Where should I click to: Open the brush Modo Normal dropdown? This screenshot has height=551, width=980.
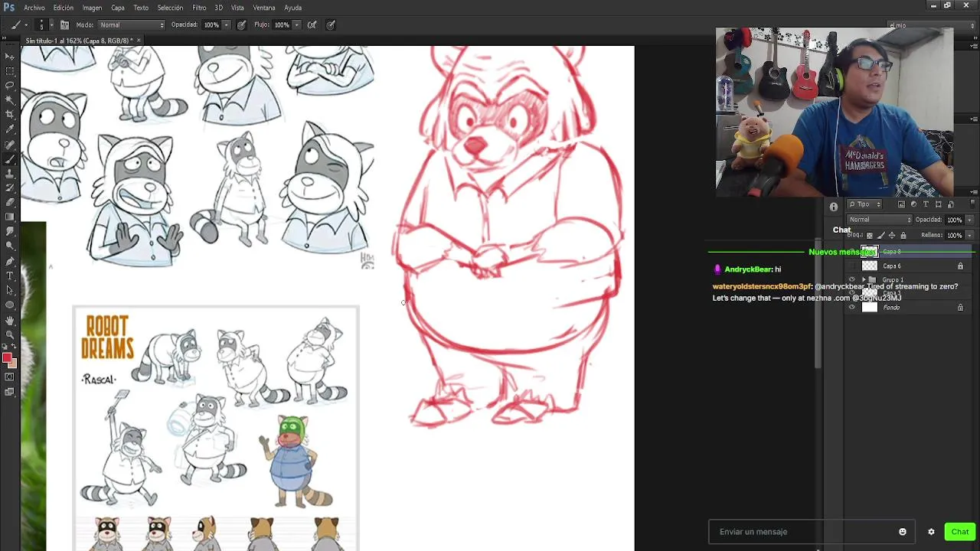[x=131, y=24]
